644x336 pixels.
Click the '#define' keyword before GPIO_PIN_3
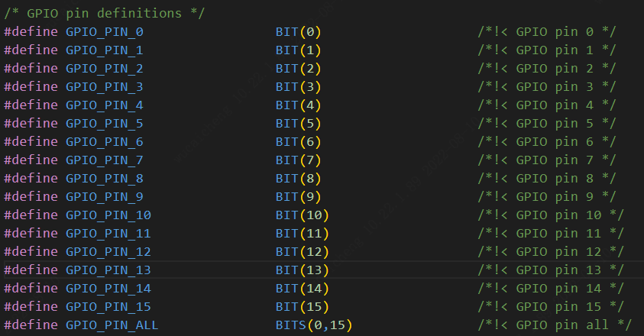point(31,87)
